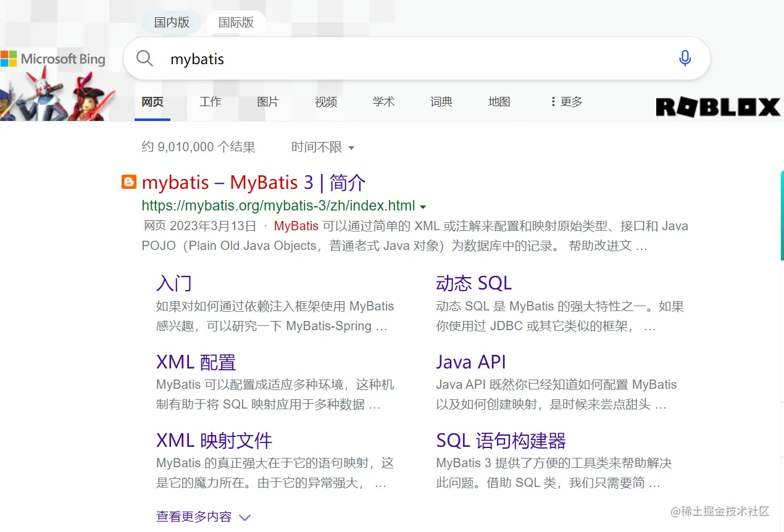Click the search box containing mybatis
784x532 pixels.
pyautogui.click(x=417, y=59)
